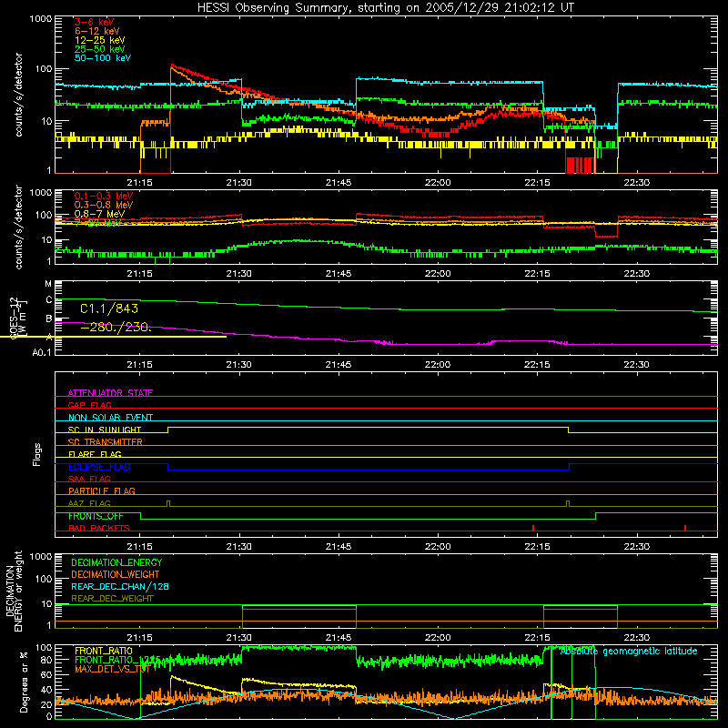Image resolution: width=728 pixels, height=728 pixels.
Task: Click the blue ECLIPSE_FLAG label
Action: 99,467
